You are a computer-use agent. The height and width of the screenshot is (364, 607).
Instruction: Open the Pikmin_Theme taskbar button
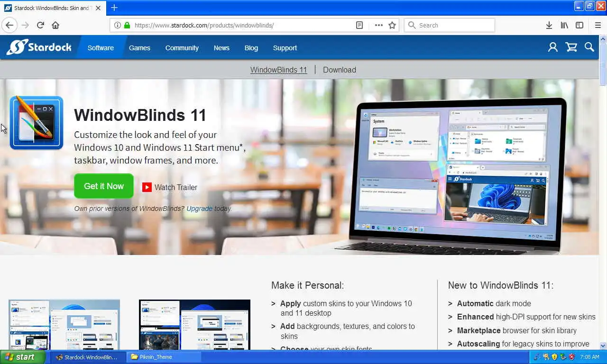pyautogui.click(x=164, y=357)
